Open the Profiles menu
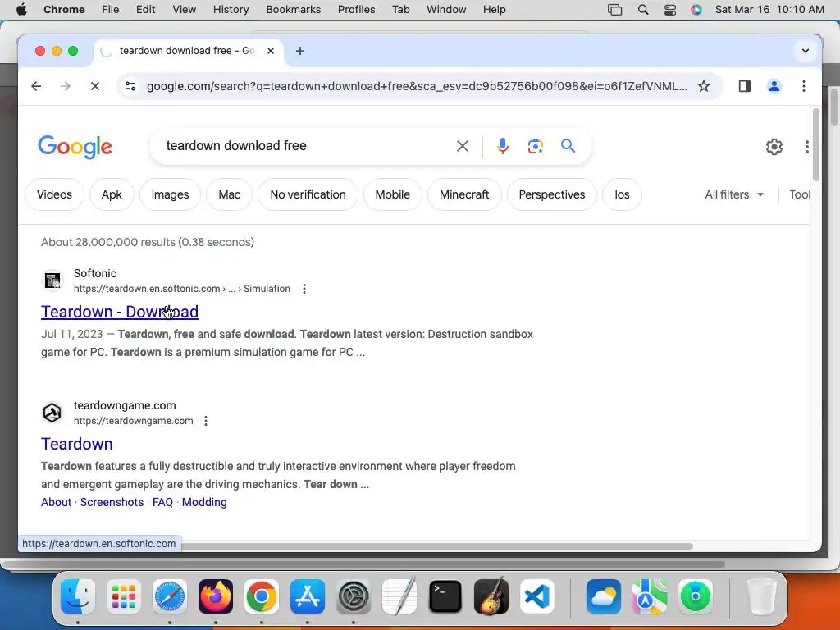Image resolution: width=840 pixels, height=630 pixels. point(356,10)
